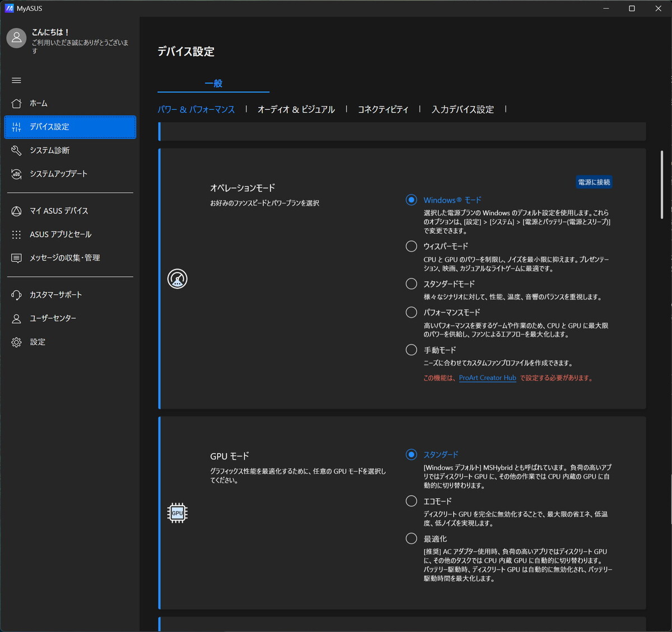This screenshot has width=672, height=632.
Task: Click the 電源に接続 status badge
Action: tap(594, 182)
